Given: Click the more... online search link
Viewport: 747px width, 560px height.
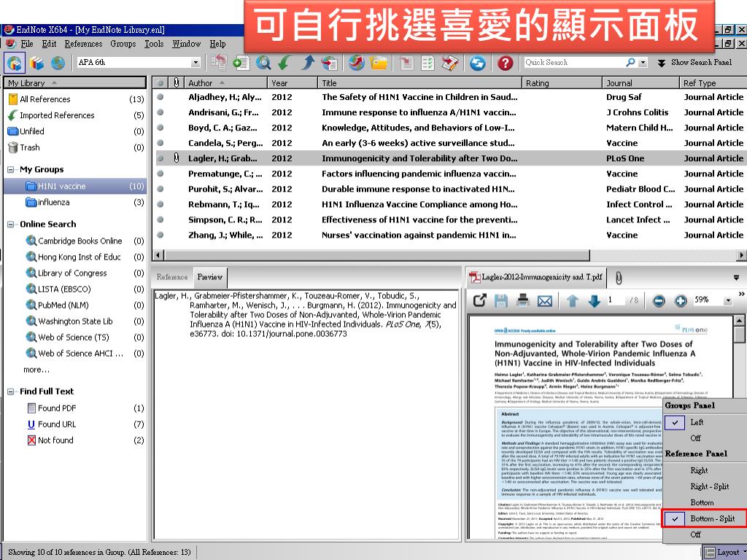Looking at the screenshot, I should (x=36, y=370).
